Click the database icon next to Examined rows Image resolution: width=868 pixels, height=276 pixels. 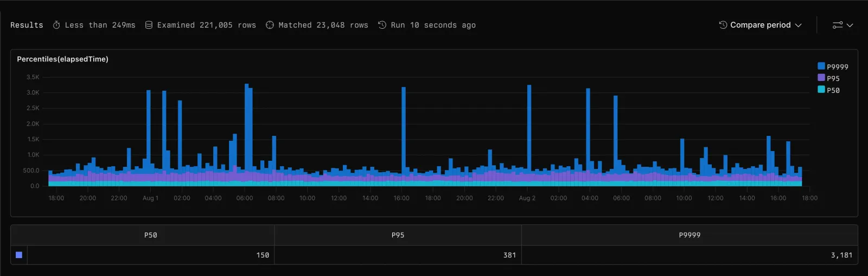click(x=149, y=25)
